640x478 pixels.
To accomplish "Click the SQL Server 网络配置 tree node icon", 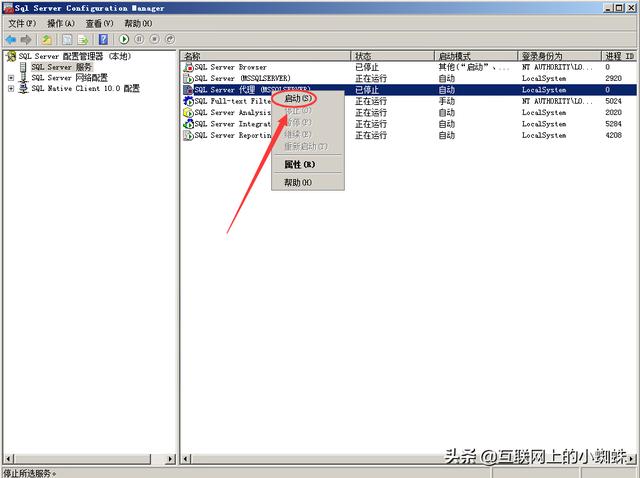I will (x=24, y=78).
